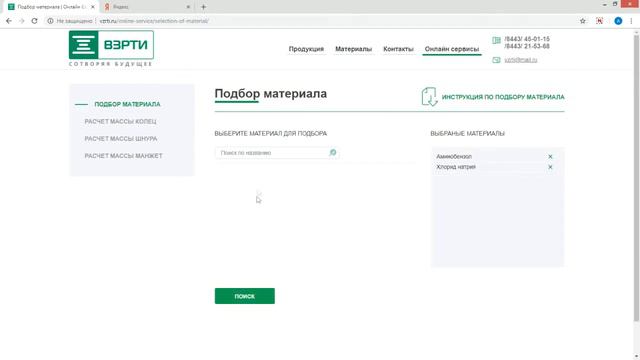The width and height of the screenshot is (640, 360).
Task: Open Контакты page
Action: coord(398,49)
